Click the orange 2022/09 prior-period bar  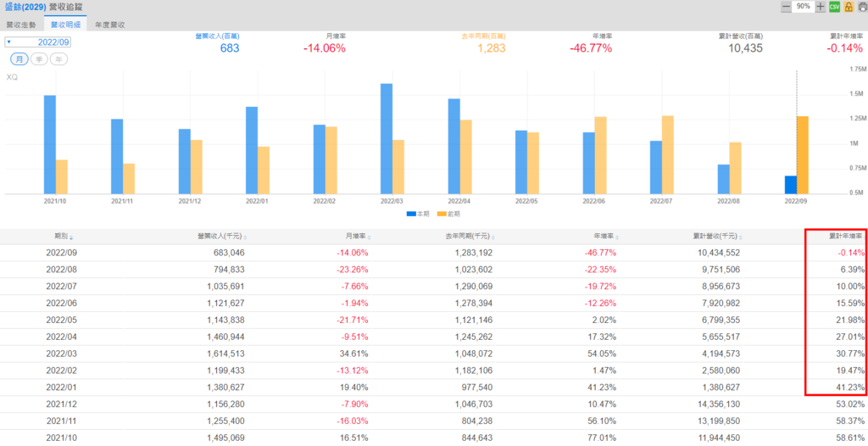click(x=802, y=155)
